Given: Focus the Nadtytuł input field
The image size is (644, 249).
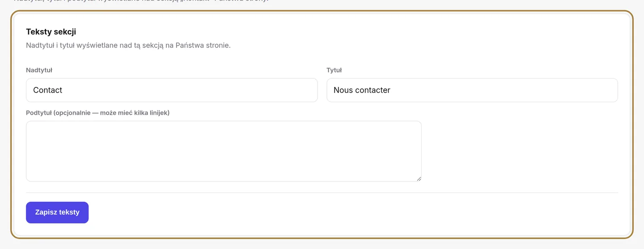Looking at the screenshot, I should [172, 90].
